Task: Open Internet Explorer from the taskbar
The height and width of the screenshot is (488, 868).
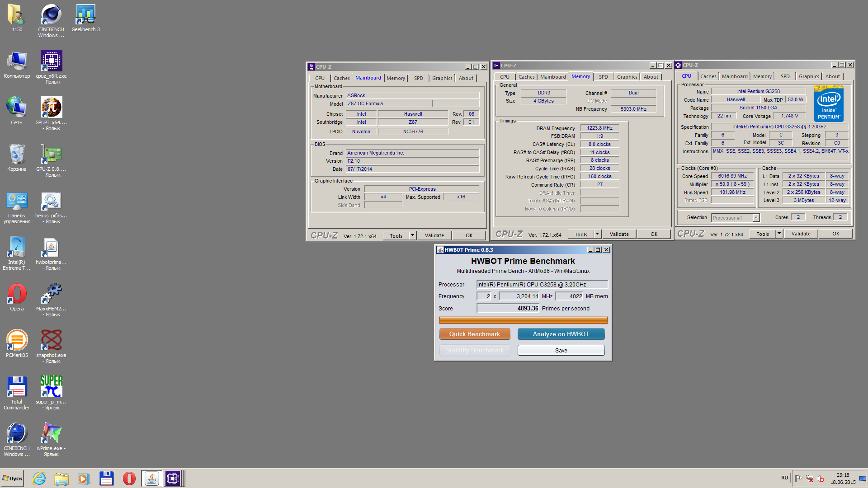Action: [39, 479]
